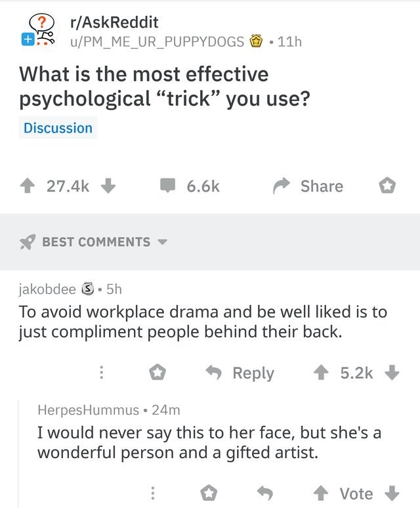Award HerpesHummus's reply
Viewport: 420px width, 508px height.
209,493
